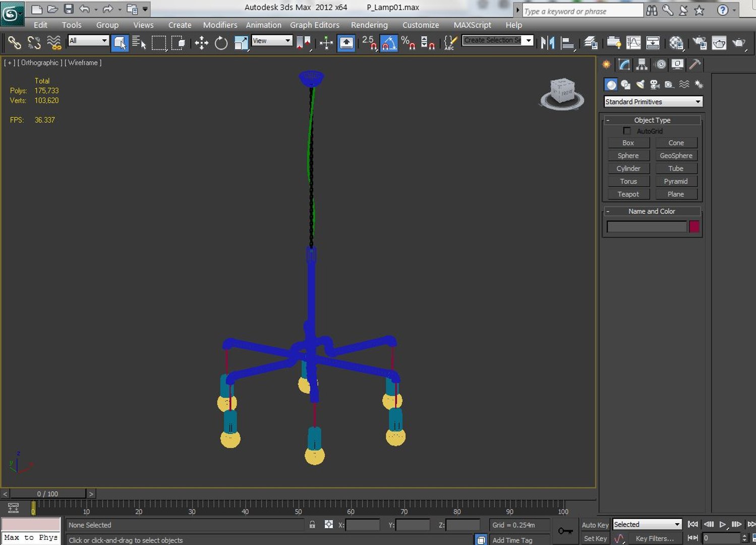Click the teapot Render Production icon

pyautogui.click(x=739, y=43)
